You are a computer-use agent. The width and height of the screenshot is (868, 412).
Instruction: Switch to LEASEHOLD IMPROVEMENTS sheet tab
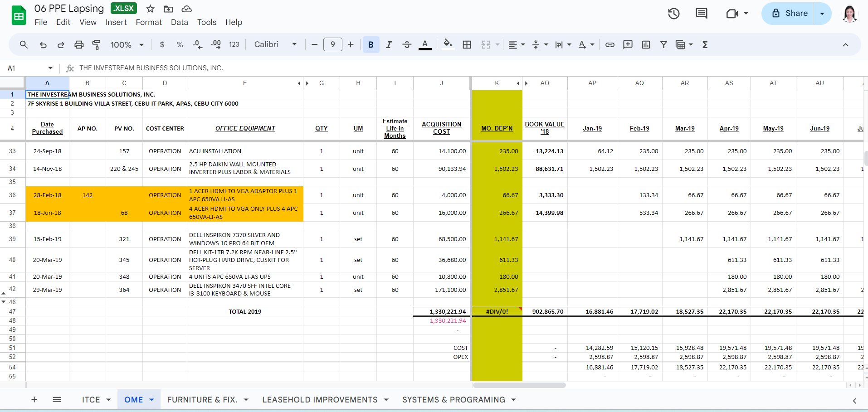click(x=320, y=400)
